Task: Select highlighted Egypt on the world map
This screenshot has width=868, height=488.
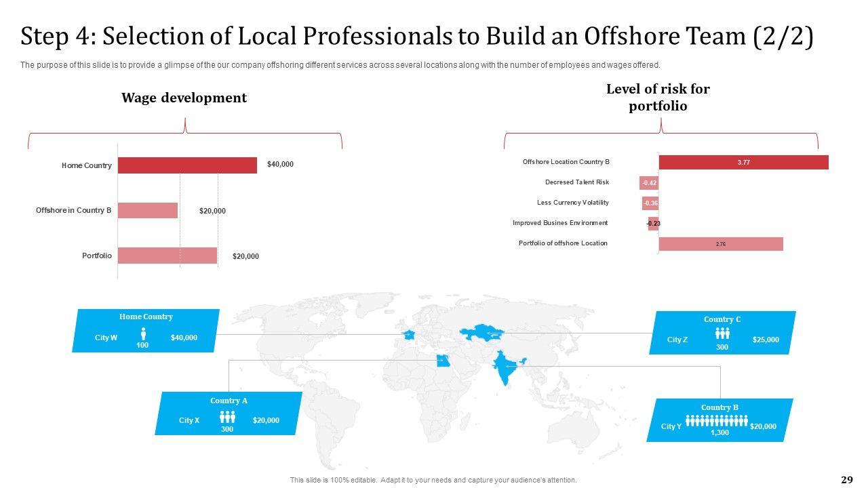Action: tap(441, 361)
